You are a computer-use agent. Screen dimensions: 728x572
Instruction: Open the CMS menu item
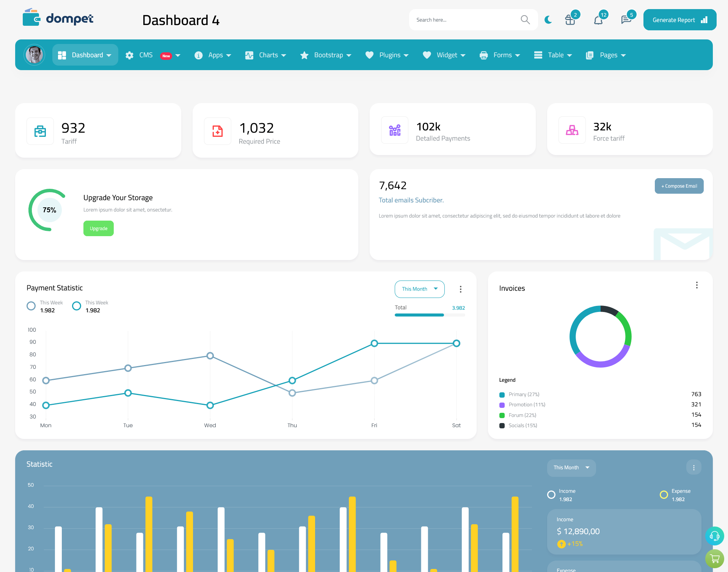point(152,54)
